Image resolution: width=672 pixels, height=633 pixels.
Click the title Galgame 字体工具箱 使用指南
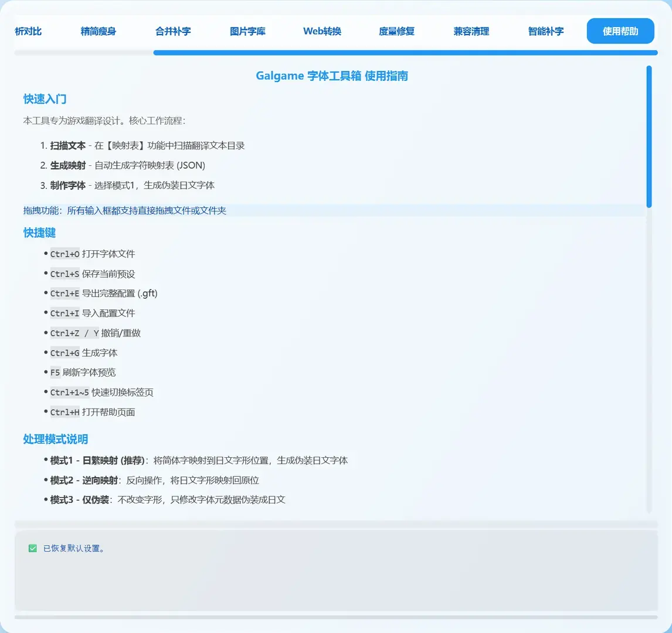332,76
